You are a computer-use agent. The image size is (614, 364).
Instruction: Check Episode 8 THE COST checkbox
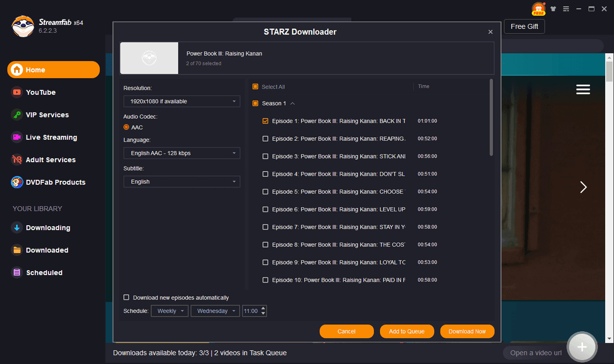266,245
